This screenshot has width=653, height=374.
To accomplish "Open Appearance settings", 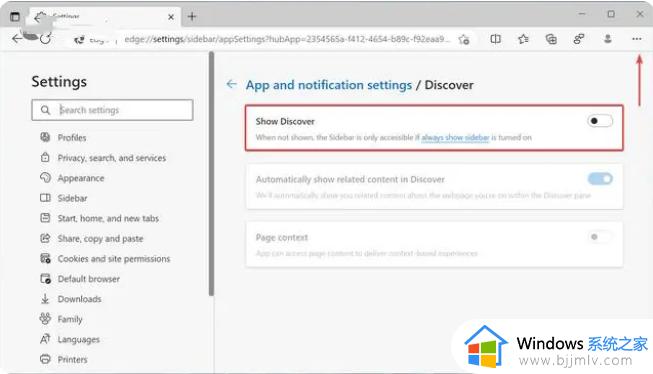I will click(81, 178).
